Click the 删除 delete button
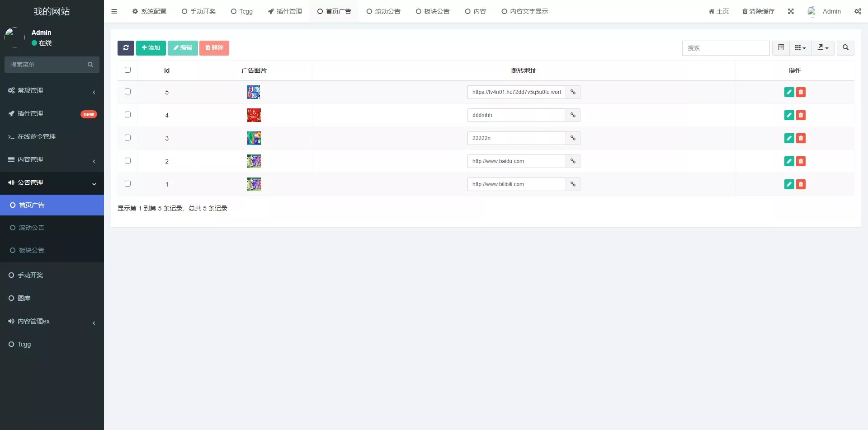Screen dimensions: 868x430 [214, 48]
